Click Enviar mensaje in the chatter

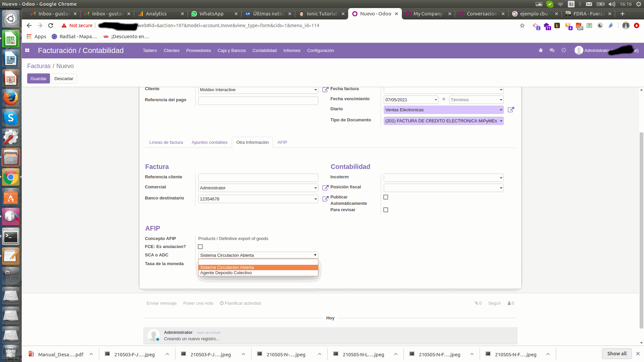[x=161, y=303]
